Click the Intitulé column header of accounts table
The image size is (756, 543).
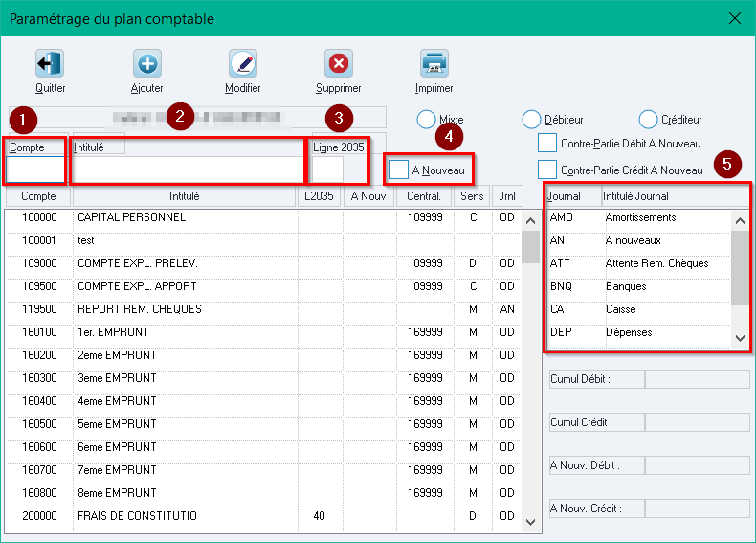click(184, 196)
